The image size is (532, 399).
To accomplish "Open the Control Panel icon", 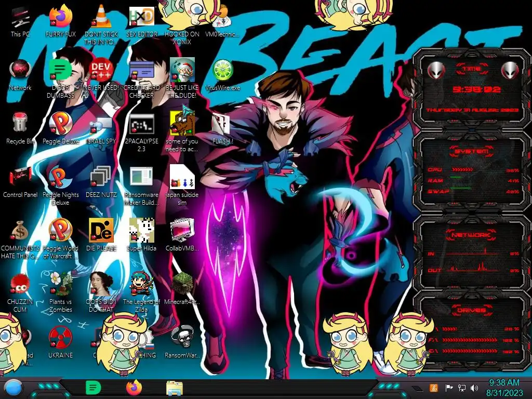I will [20, 182].
